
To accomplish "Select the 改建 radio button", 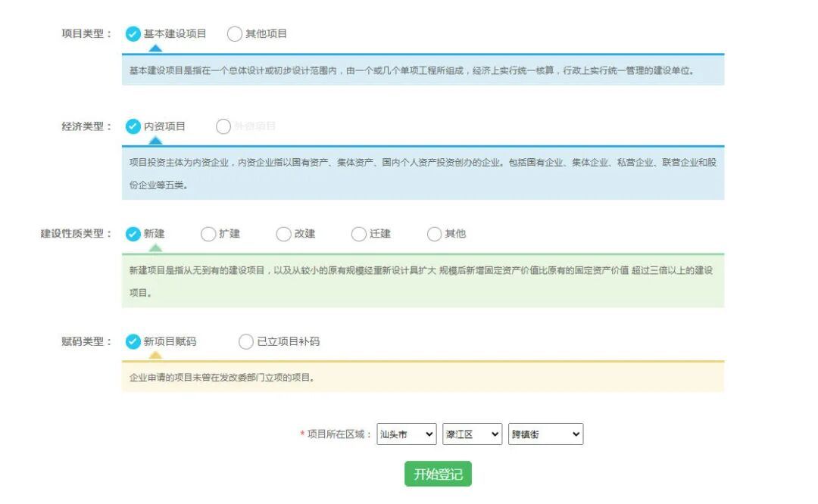I will 283,234.
